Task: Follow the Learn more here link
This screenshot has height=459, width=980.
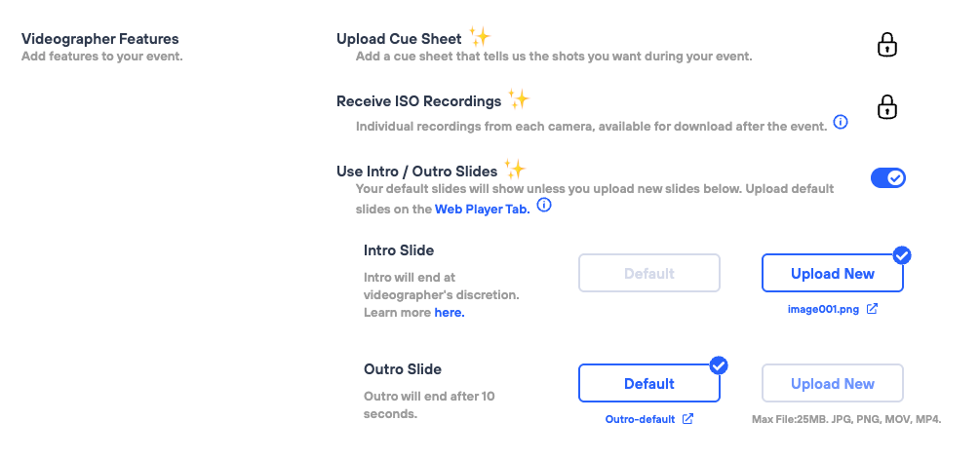Action: [449, 313]
